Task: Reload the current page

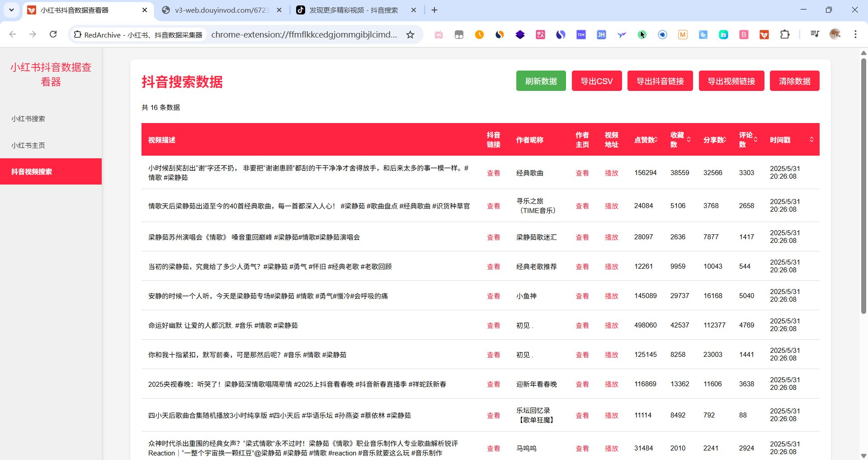Action: point(53,34)
